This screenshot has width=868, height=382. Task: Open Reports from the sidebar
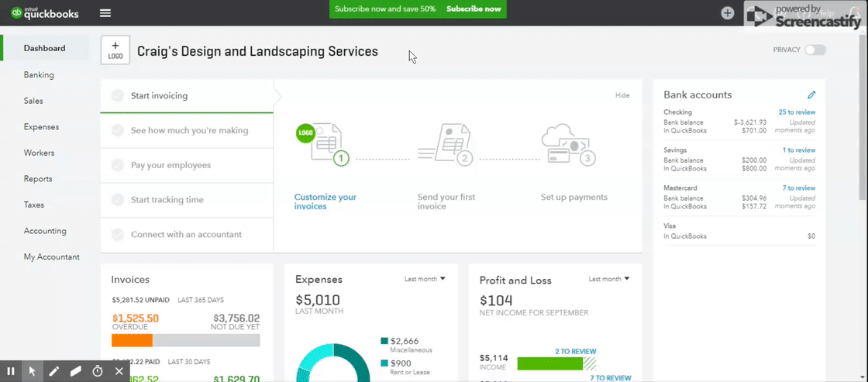(x=38, y=179)
